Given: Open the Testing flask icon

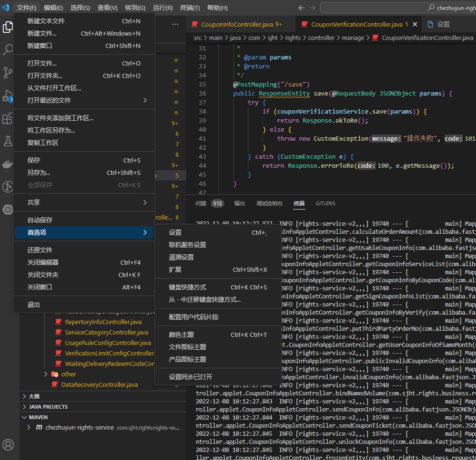Looking at the screenshot, I should coord(8,141).
